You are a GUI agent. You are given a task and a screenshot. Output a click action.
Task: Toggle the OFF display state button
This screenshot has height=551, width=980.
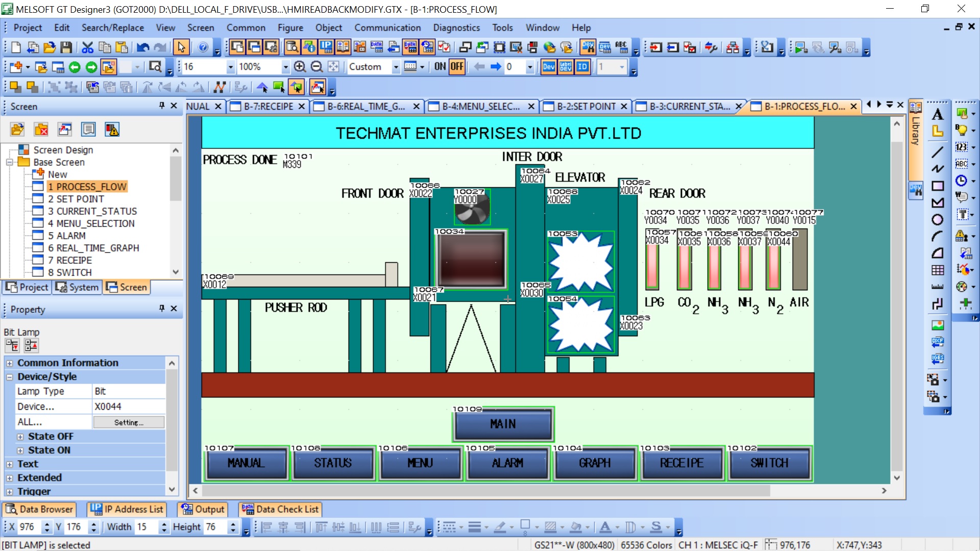point(457,67)
